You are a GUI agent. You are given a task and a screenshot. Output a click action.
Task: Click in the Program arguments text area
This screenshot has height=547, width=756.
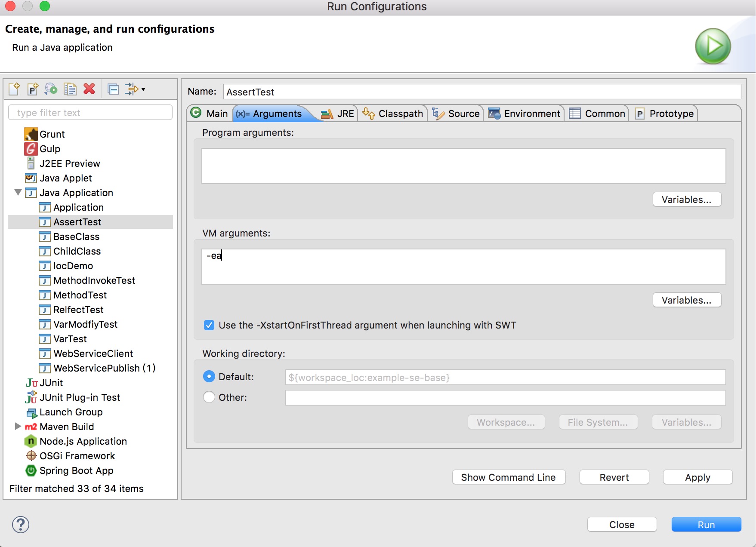click(464, 166)
